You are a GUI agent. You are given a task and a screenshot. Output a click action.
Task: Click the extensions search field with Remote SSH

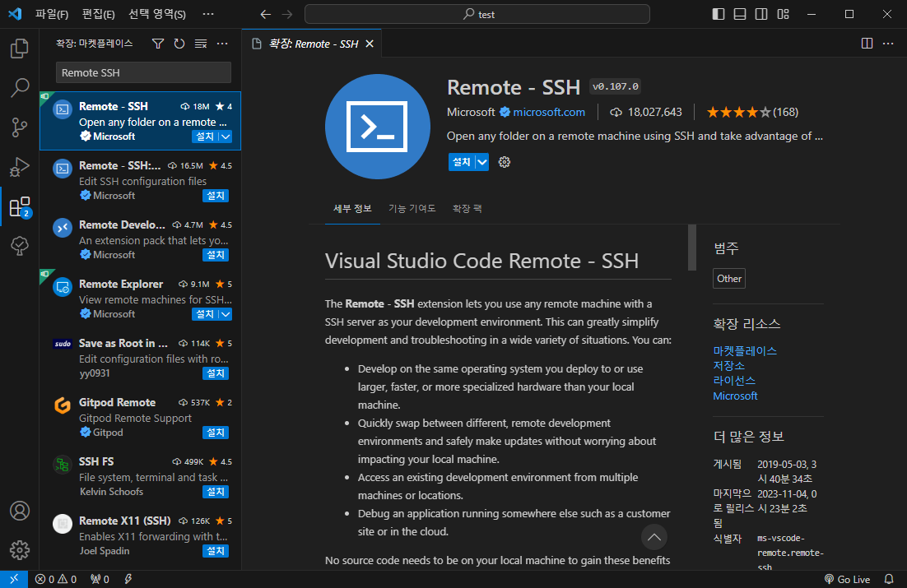point(143,73)
